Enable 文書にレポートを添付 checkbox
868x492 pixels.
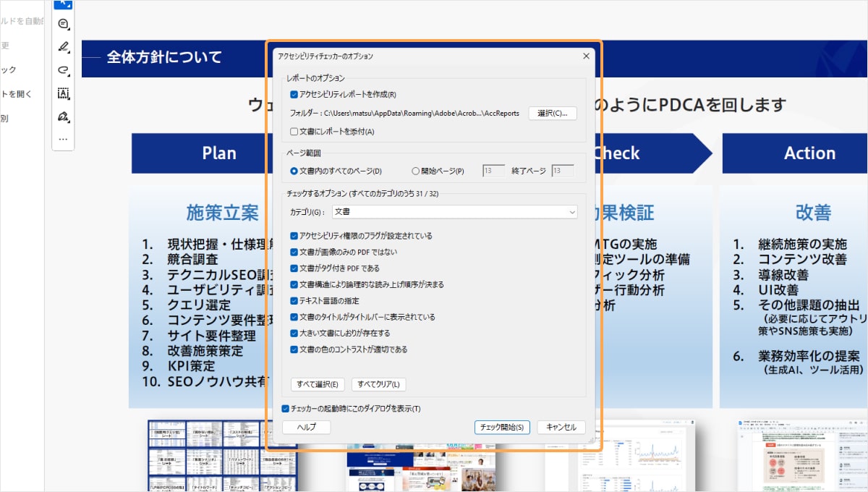[x=294, y=132]
